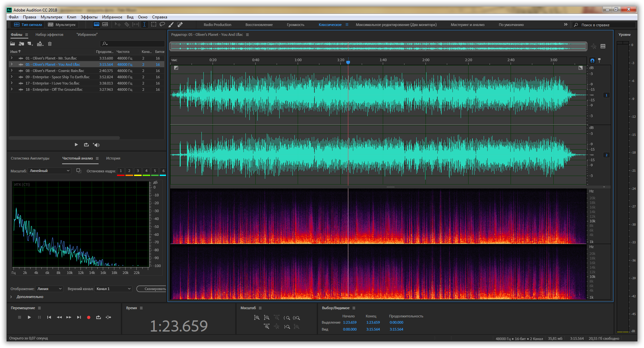Image resolution: width=644 pixels, height=348 pixels.
Task: Open the Отображение Линия dropdown
Action: pos(49,289)
